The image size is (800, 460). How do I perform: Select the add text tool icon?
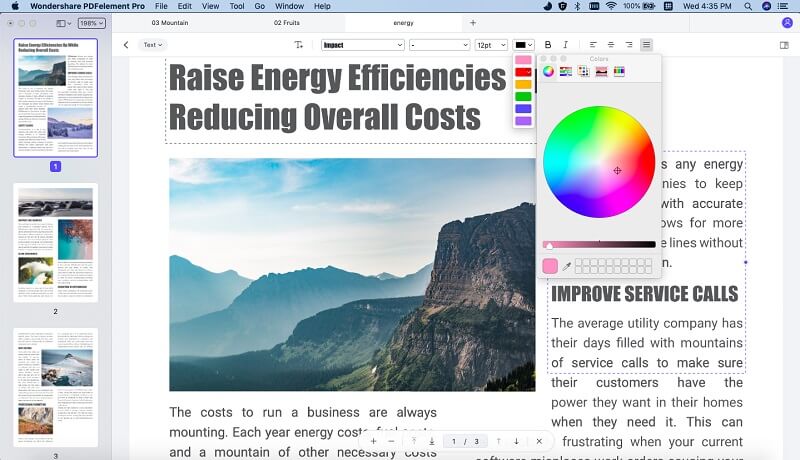click(298, 45)
